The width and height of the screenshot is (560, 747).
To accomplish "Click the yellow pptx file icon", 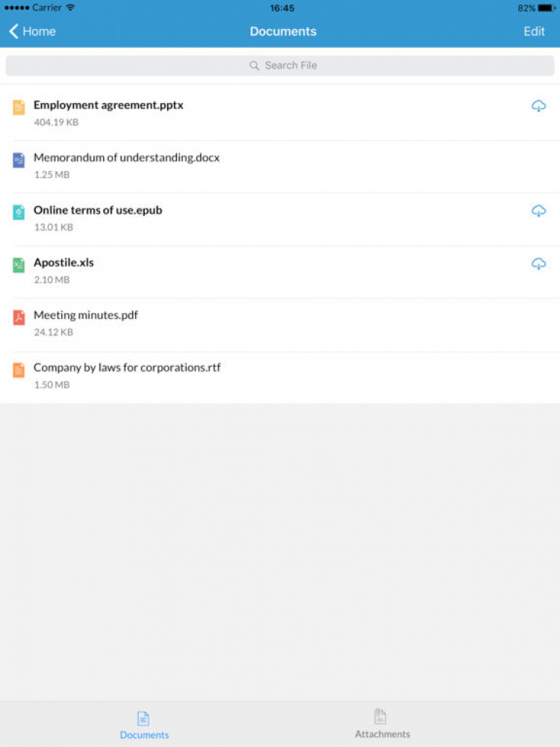I will [x=19, y=108].
